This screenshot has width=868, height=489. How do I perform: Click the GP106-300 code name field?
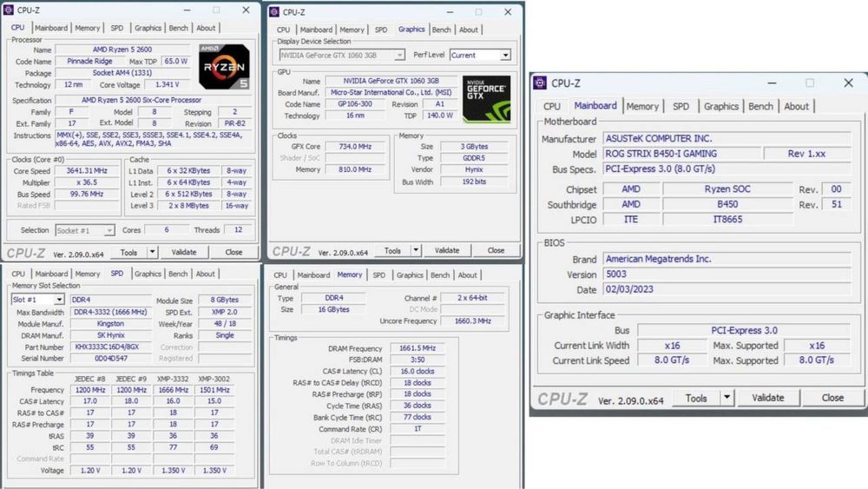click(x=355, y=104)
